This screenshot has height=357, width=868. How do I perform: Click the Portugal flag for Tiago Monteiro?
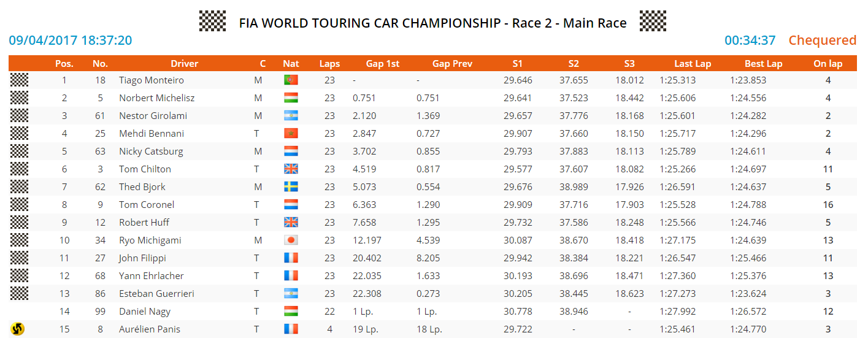291,80
